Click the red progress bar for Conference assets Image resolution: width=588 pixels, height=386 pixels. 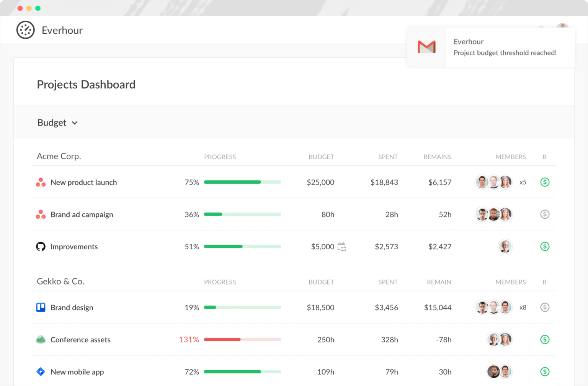pyautogui.click(x=222, y=339)
